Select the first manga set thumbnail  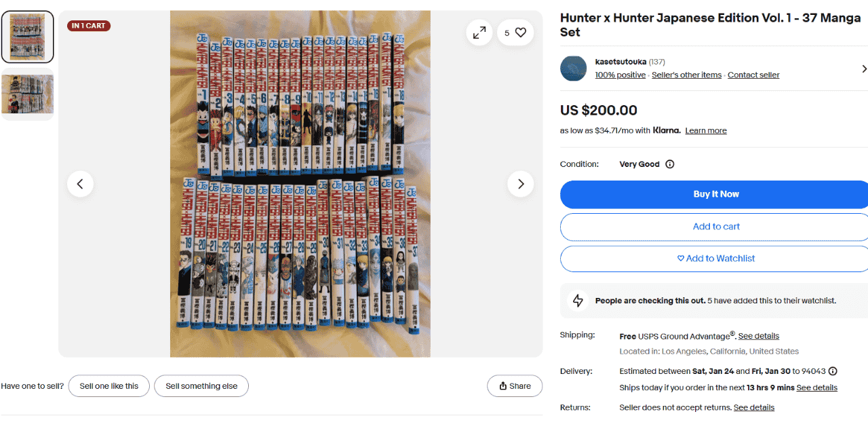click(28, 37)
